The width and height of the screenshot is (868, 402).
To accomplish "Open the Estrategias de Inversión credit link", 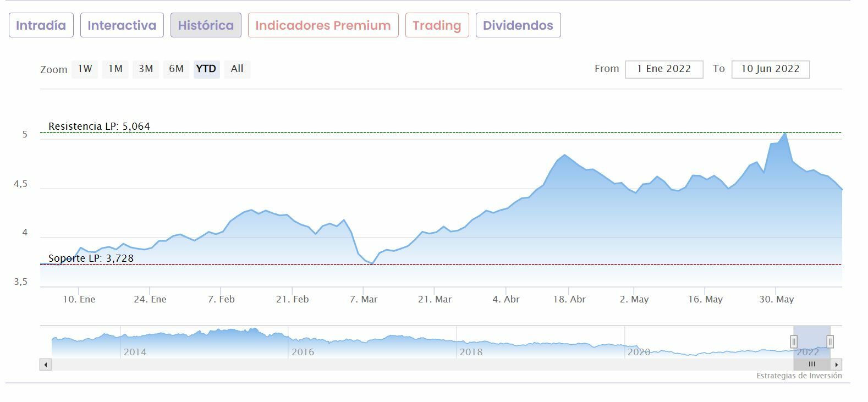I will 799,376.
